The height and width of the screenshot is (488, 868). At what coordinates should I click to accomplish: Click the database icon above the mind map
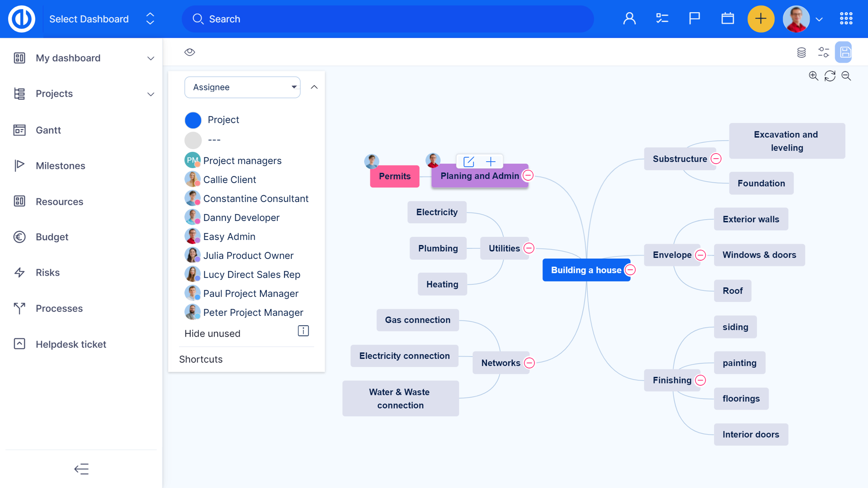[x=801, y=52]
